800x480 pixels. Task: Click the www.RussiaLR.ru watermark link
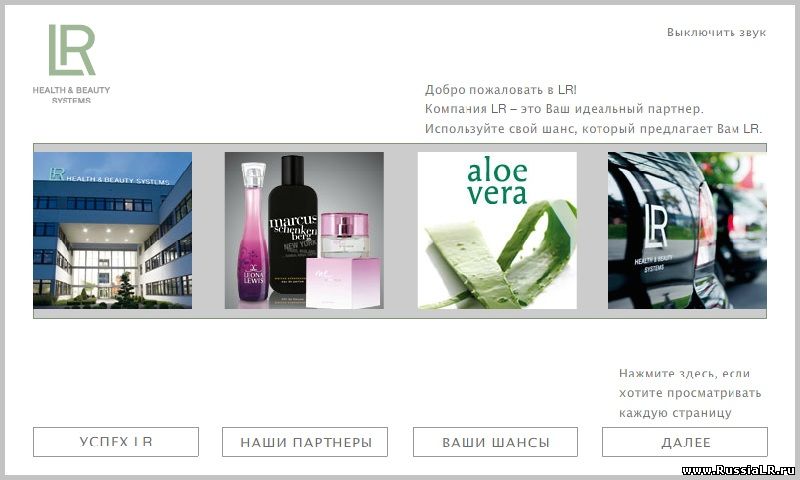coord(738,470)
